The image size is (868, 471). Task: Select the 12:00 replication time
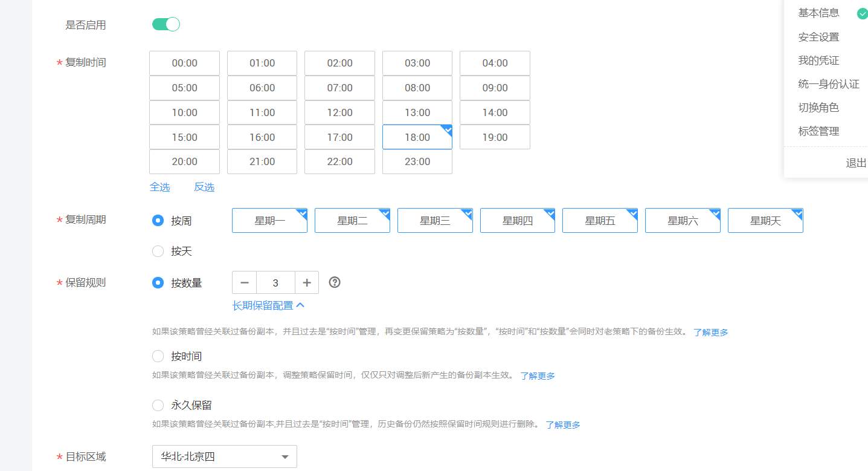coord(339,112)
